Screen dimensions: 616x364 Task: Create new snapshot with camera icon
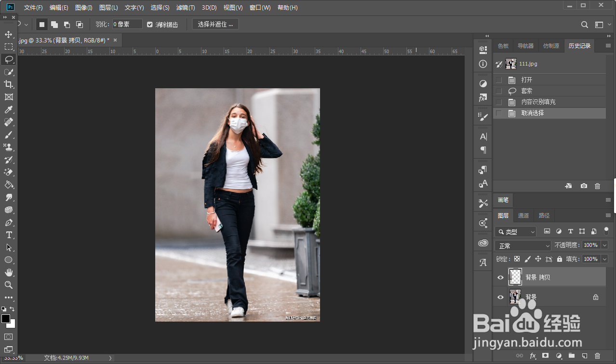[x=584, y=186]
